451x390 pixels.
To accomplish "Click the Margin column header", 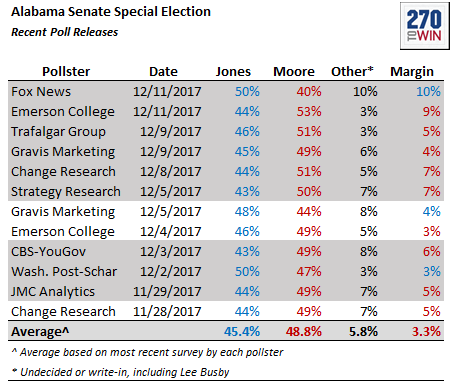I will pyautogui.click(x=412, y=72).
